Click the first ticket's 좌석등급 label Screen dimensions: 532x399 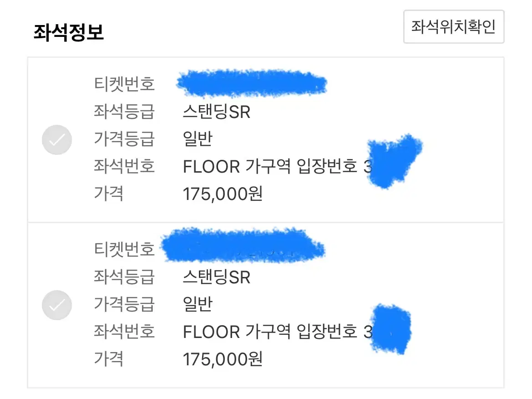(124, 112)
